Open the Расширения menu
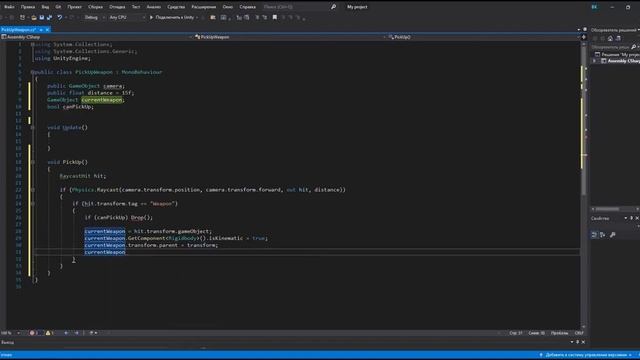Image resolution: width=640 pixels, height=360 pixels. (x=204, y=7)
